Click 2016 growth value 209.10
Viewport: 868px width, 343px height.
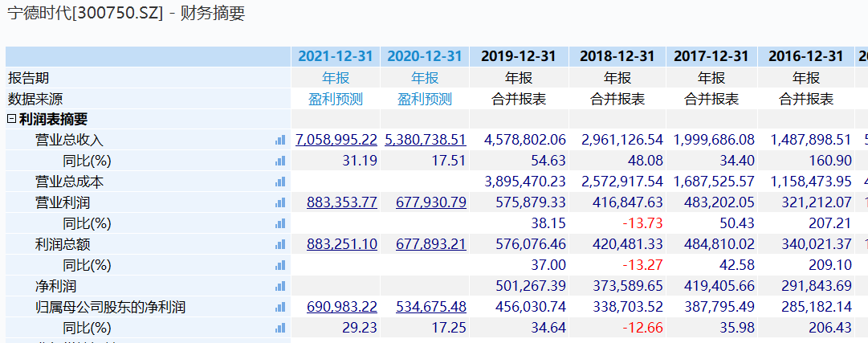pyautogui.click(x=829, y=265)
